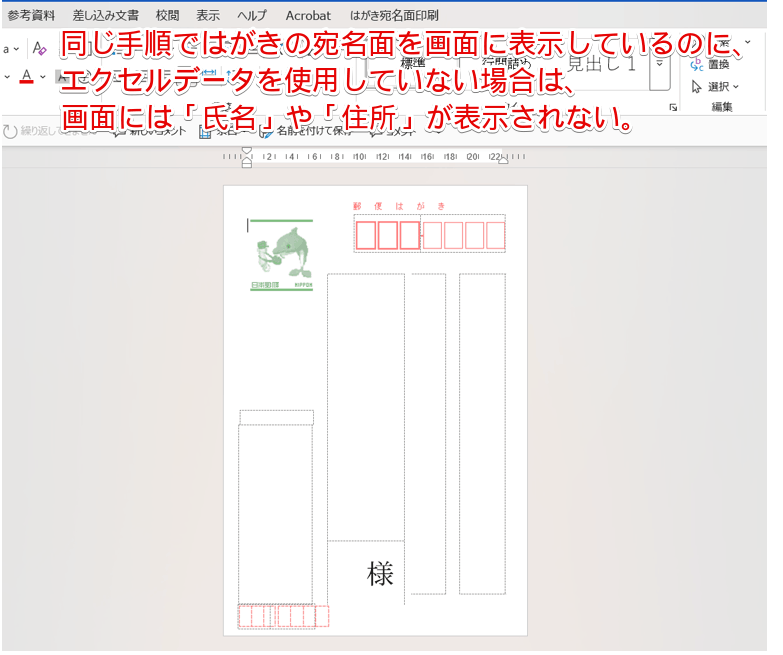Open the 参考資料 ribbon tab
The image size is (783, 655).
pos(31,15)
